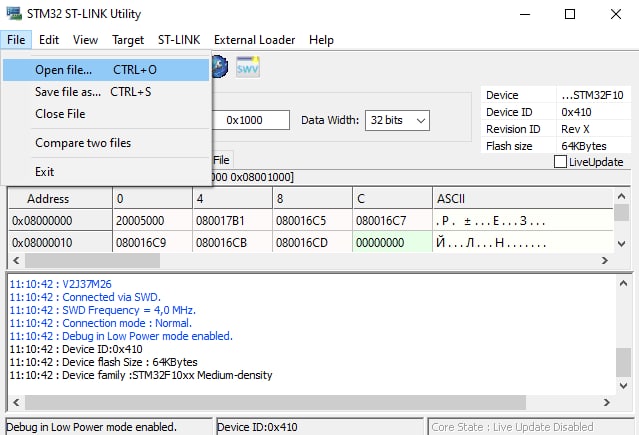Select memory cell 080016C9

[x=152, y=243]
